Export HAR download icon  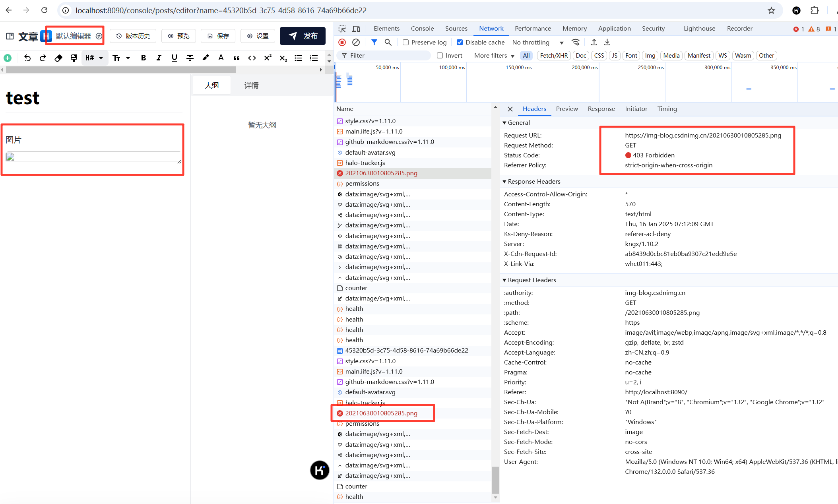pos(607,42)
